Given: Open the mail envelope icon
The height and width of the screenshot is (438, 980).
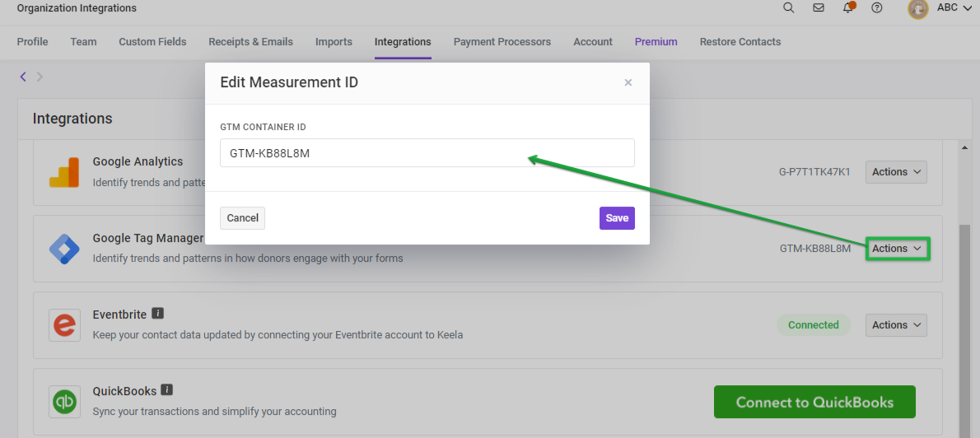Looking at the screenshot, I should click(818, 8).
